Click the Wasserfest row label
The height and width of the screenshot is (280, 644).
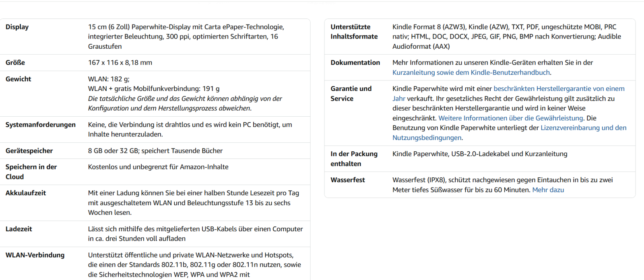coord(348,180)
